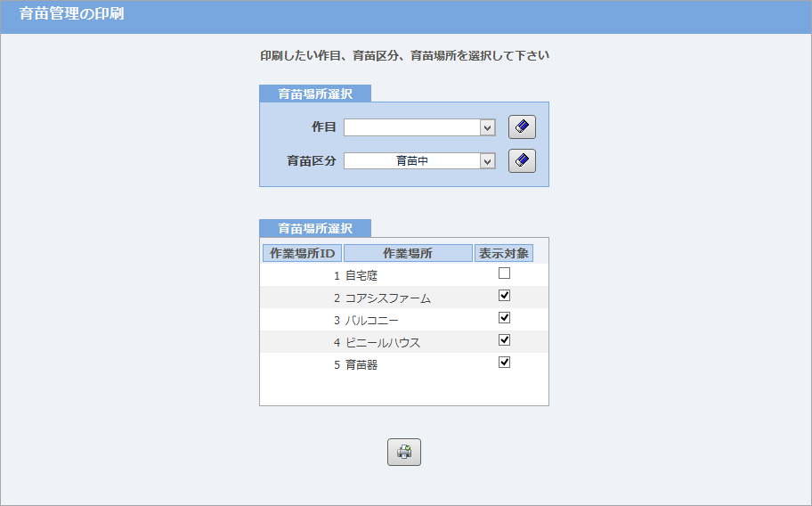The width and height of the screenshot is (812, 506).
Task: Click the 育苗場所選択 tab above the table
Action: [x=315, y=228]
